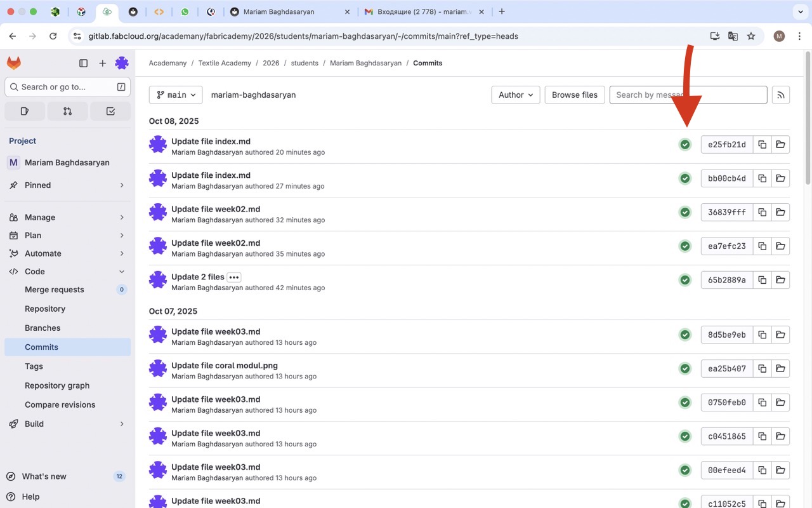The width and height of the screenshot is (812, 508).
Task: Open the Author filter dropdown
Action: [515, 95]
